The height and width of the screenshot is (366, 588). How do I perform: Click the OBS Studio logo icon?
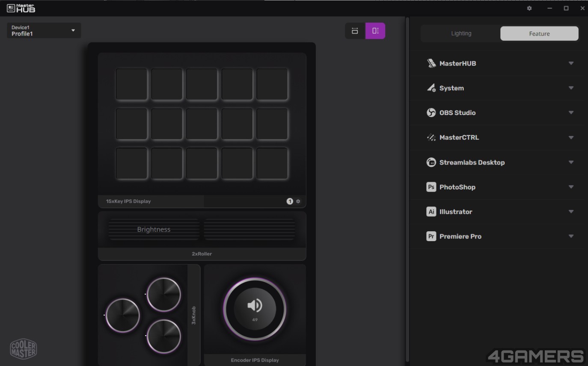(x=431, y=112)
